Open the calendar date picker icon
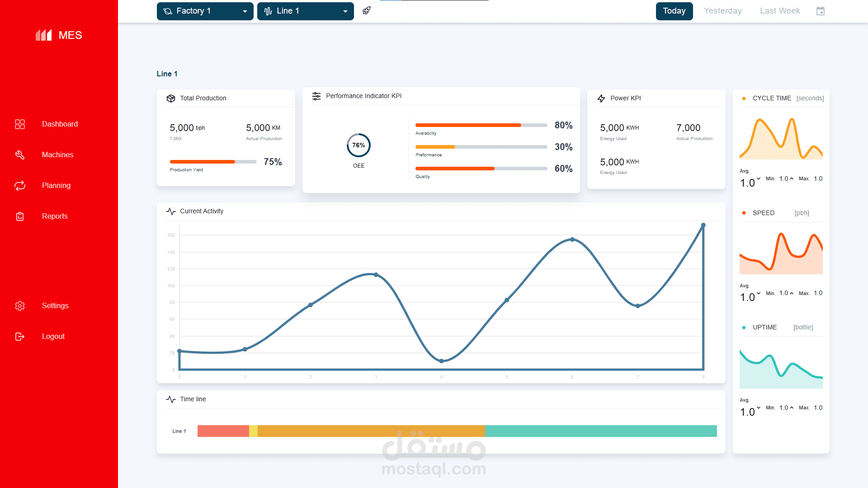Screen dimensions: 868x488 click(x=821, y=11)
